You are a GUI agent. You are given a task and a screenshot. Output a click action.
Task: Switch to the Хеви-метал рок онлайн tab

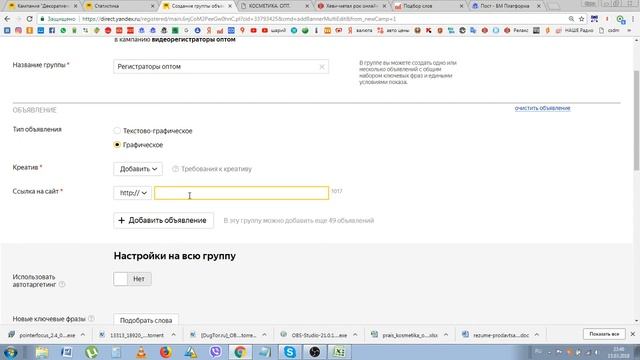[x=352, y=6]
